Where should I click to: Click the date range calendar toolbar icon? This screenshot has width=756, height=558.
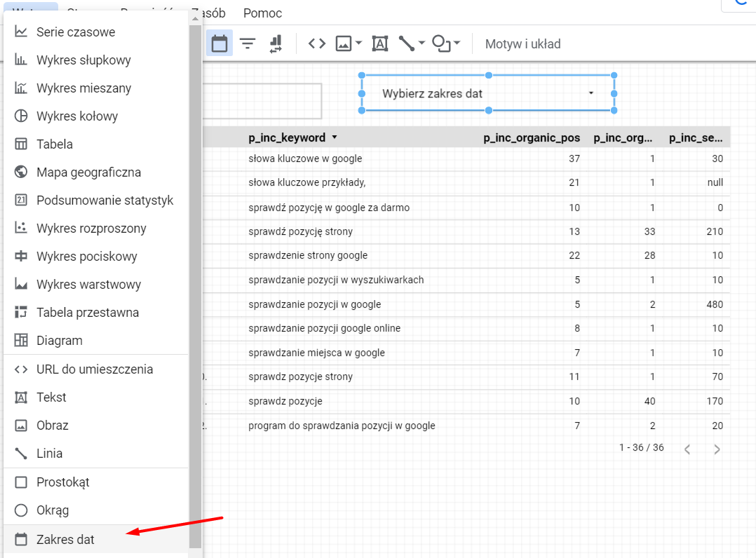click(220, 44)
